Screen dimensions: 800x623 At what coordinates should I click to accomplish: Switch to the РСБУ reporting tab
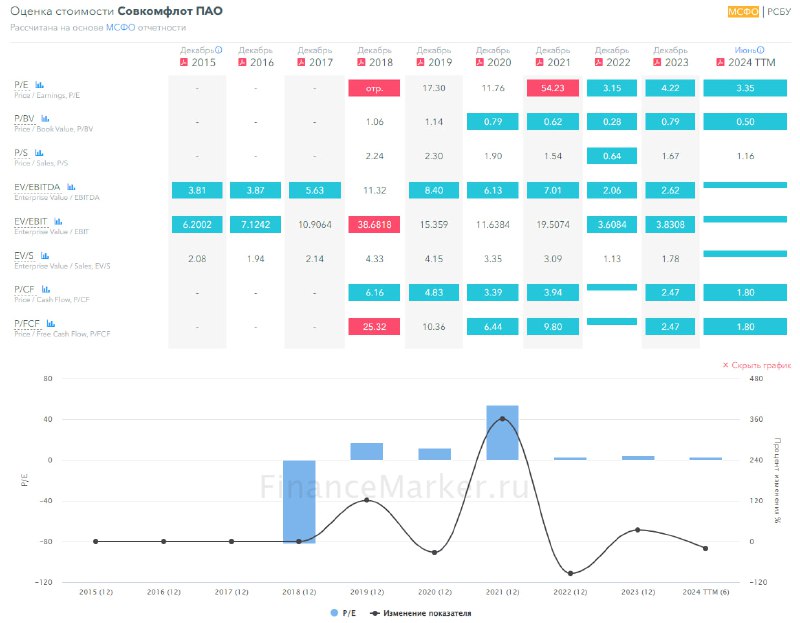click(x=779, y=11)
